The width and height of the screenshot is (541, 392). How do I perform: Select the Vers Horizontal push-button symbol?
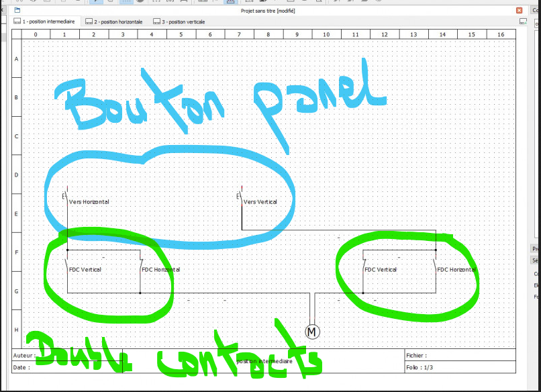(x=66, y=197)
